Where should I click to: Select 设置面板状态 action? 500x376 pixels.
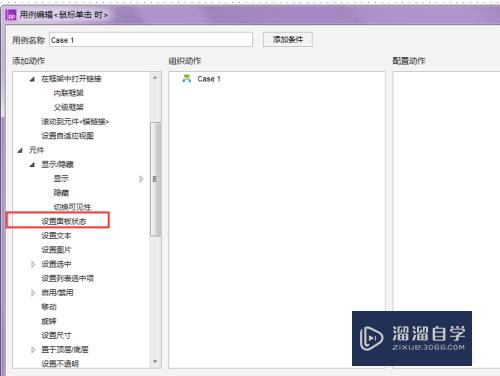click(64, 221)
